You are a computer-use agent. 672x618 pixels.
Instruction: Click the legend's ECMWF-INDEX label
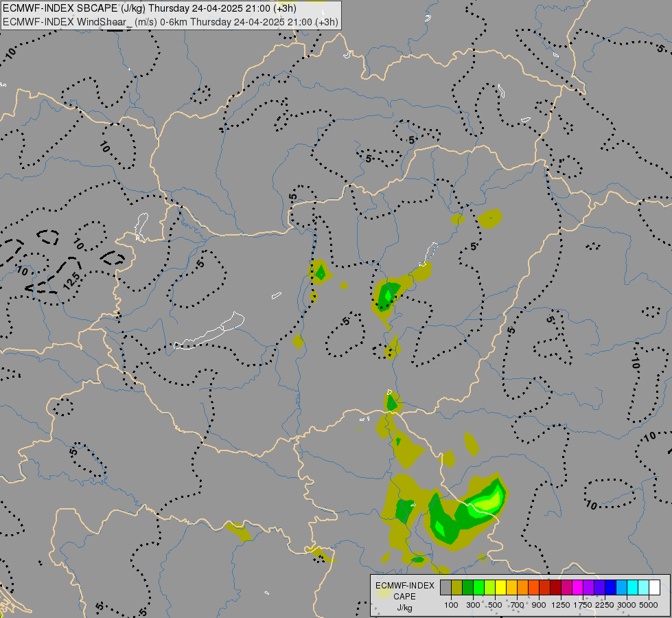click(x=404, y=586)
